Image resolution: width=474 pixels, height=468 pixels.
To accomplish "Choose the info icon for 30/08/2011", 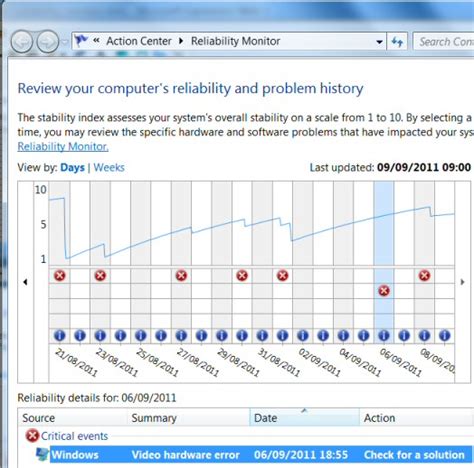I will [x=242, y=335].
